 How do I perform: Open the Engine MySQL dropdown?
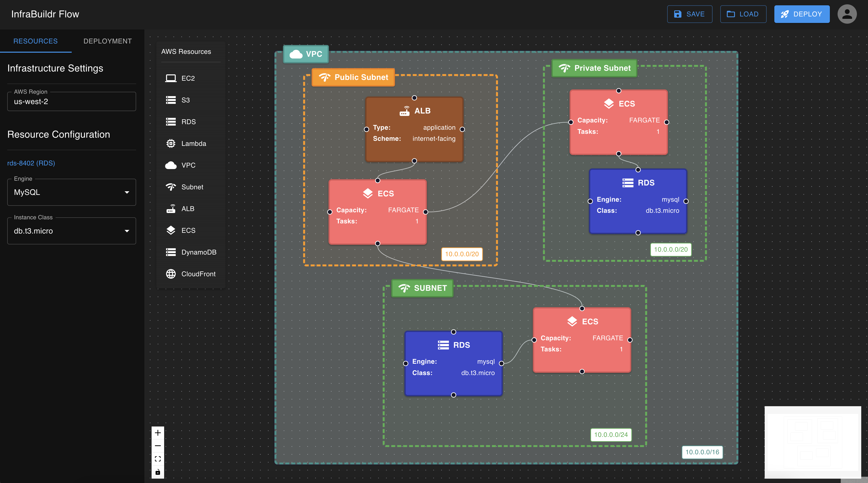[71, 192]
